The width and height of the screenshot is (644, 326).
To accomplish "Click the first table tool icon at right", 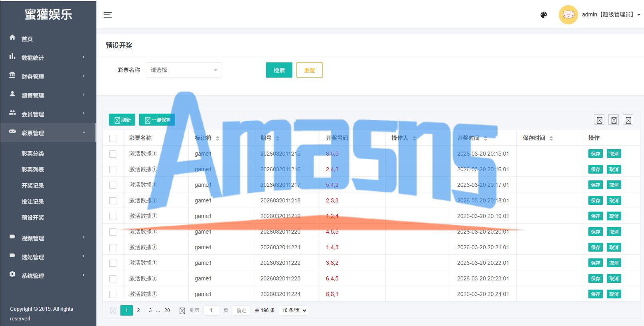I will pyautogui.click(x=599, y=120).
